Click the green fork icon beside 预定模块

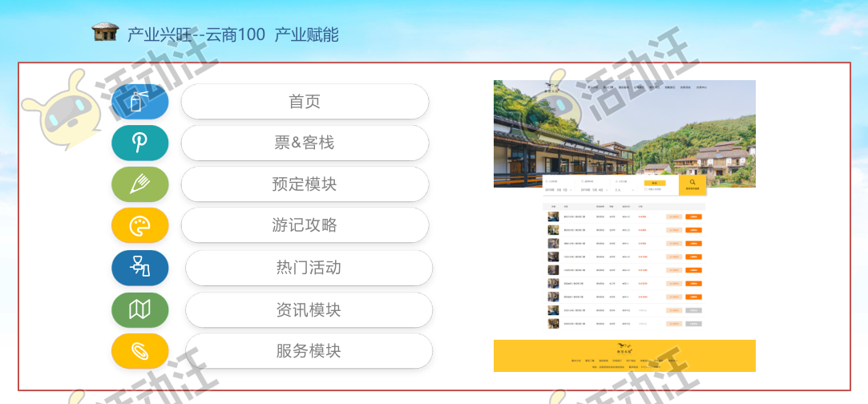click(x=139, y=184)
